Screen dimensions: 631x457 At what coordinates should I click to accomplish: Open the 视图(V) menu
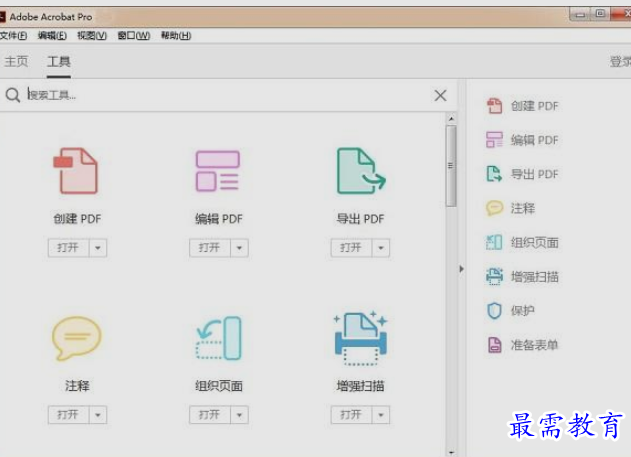pos(92,36)
